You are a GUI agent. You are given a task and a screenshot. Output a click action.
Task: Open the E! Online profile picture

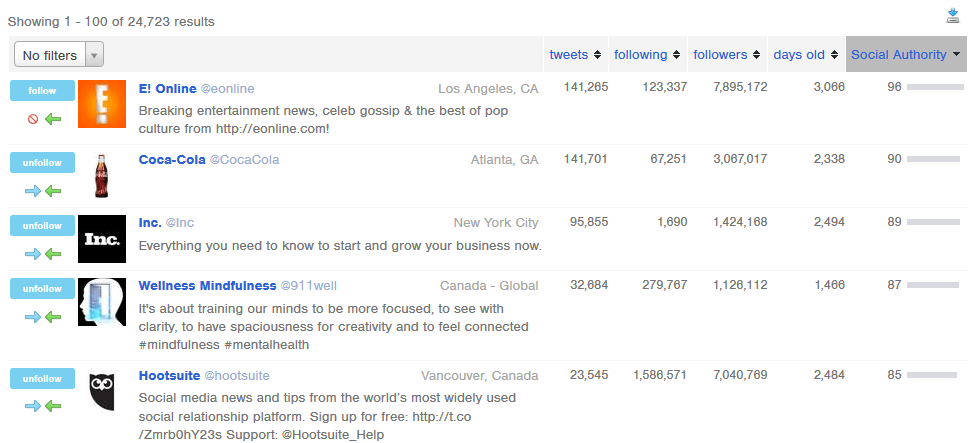102,104
